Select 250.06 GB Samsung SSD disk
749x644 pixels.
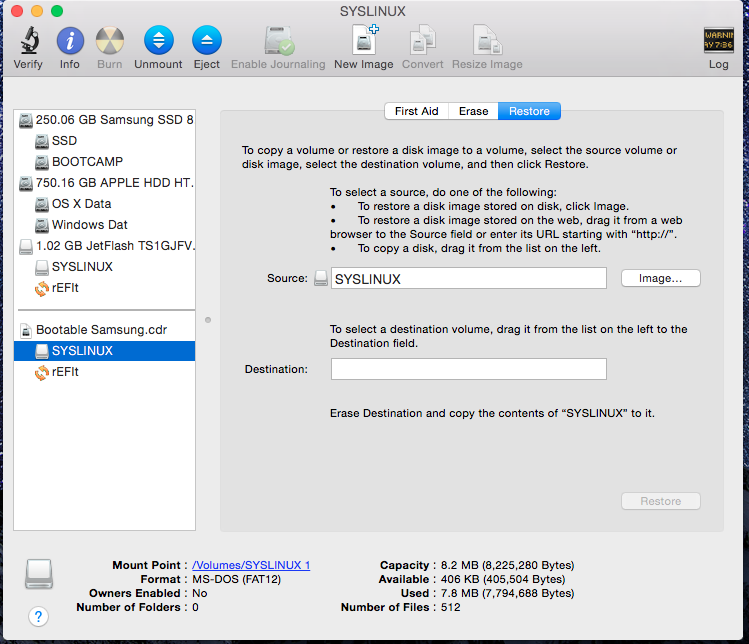pos(104,119)
